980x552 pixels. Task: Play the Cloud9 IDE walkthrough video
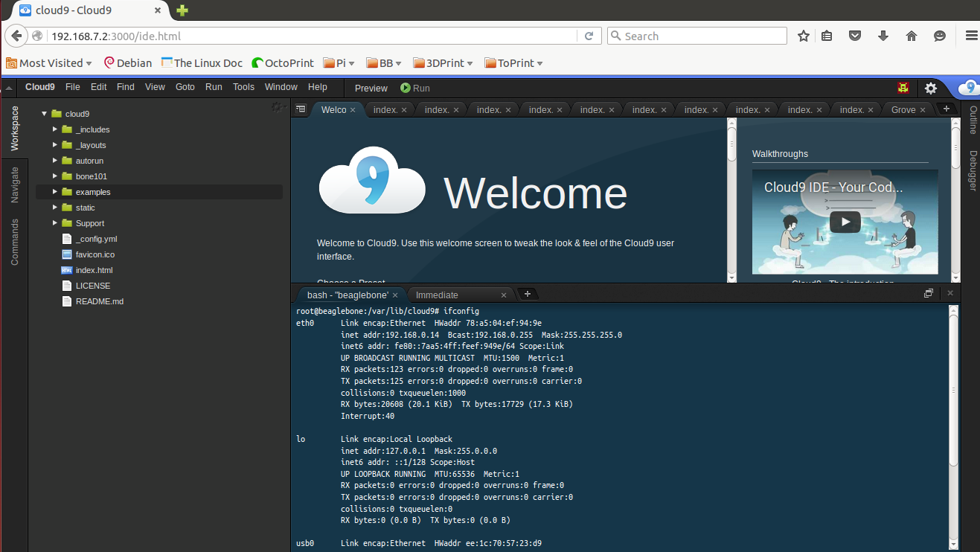tap(845, 222)
